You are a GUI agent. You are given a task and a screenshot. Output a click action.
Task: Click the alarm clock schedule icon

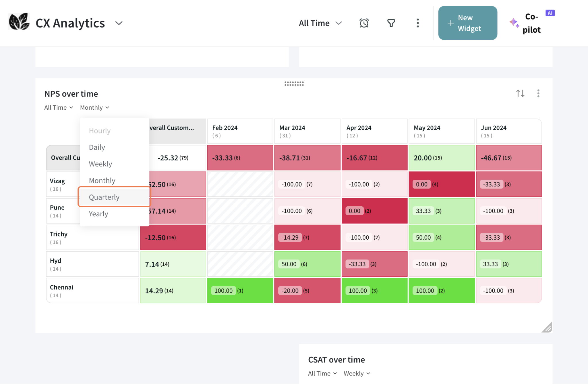pyautogui.click(x=364, y=23)
